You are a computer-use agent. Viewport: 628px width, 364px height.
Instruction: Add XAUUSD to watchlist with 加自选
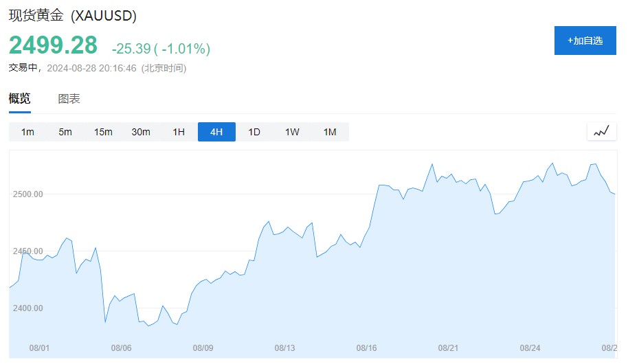click(585, 41)
